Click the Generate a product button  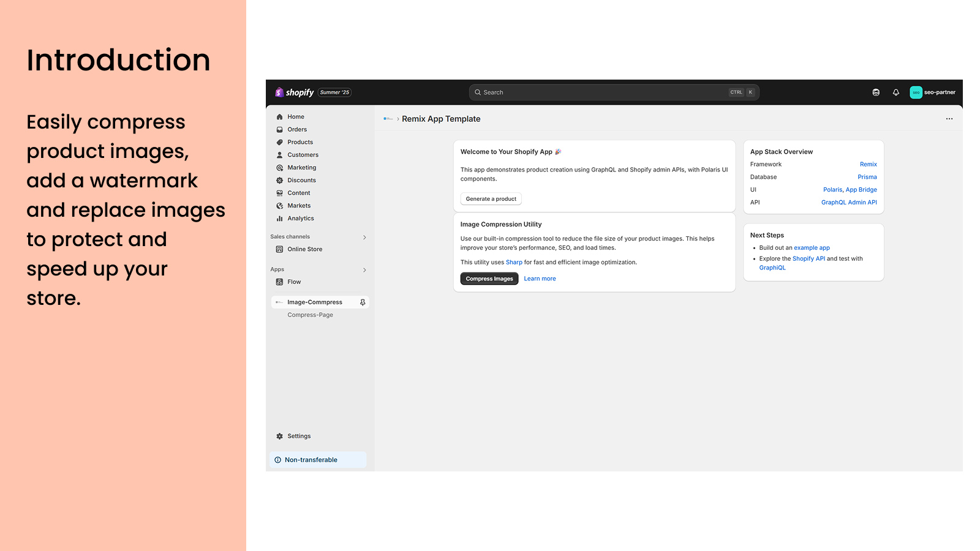tap(491, 199)
